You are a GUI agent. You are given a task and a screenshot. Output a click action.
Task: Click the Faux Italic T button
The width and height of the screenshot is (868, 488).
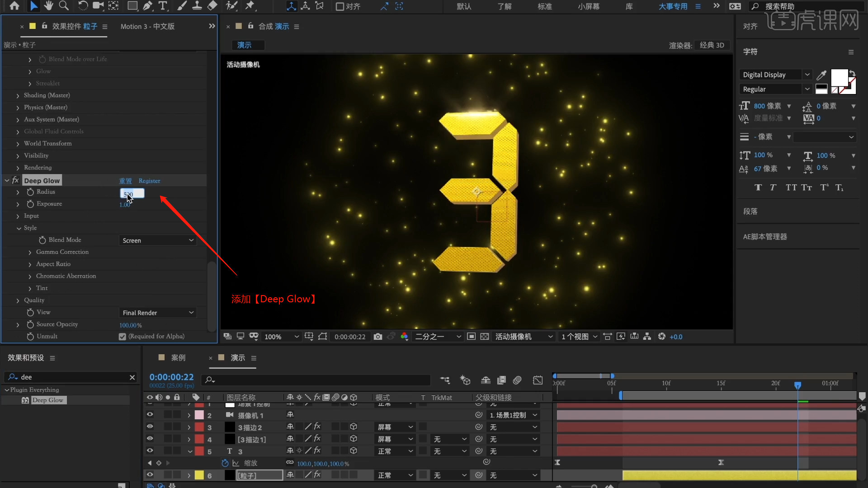point(773,188)
